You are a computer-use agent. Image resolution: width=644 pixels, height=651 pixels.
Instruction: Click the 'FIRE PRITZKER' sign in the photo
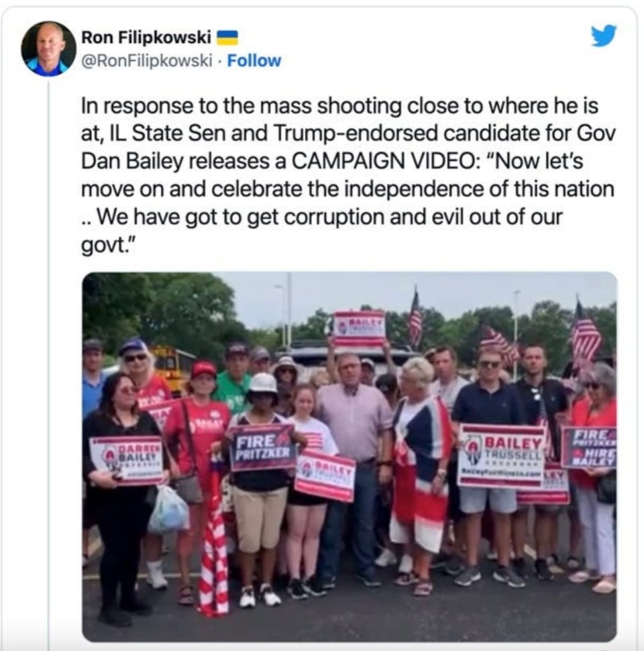pos(262,447)
